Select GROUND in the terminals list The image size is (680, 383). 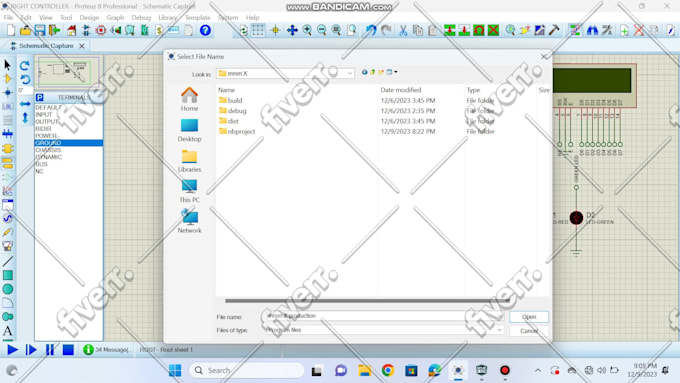click(69, 143)
